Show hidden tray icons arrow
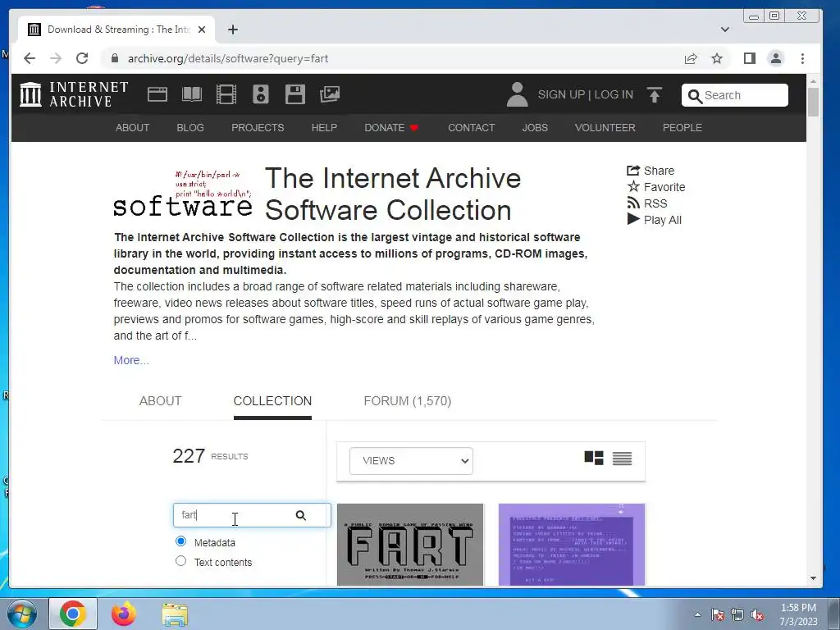Viewport: 840px width, 630px height. (697, 614)
